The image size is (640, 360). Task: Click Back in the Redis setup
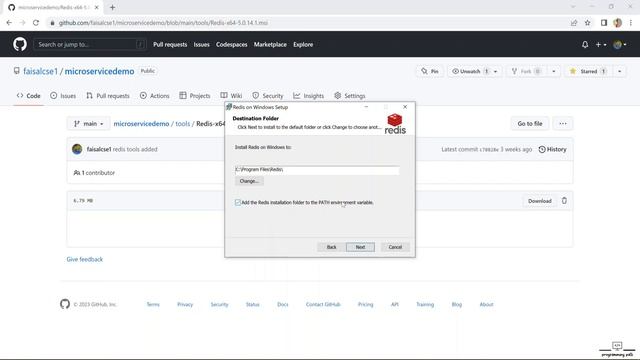[x=331, y=247]
